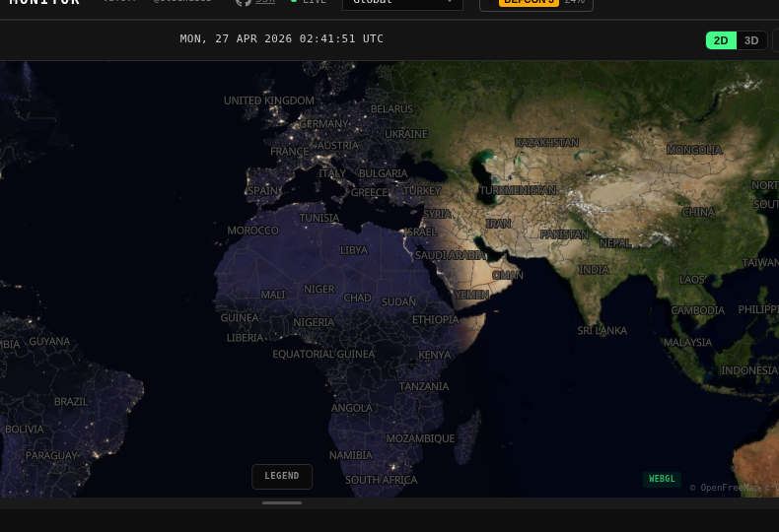
Task: Select ETHIOPIA on the map
Action: [436, 320]
